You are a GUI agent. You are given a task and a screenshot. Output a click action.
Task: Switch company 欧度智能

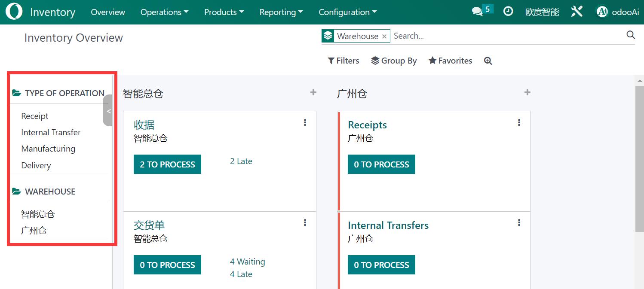[x=542, y=12]
